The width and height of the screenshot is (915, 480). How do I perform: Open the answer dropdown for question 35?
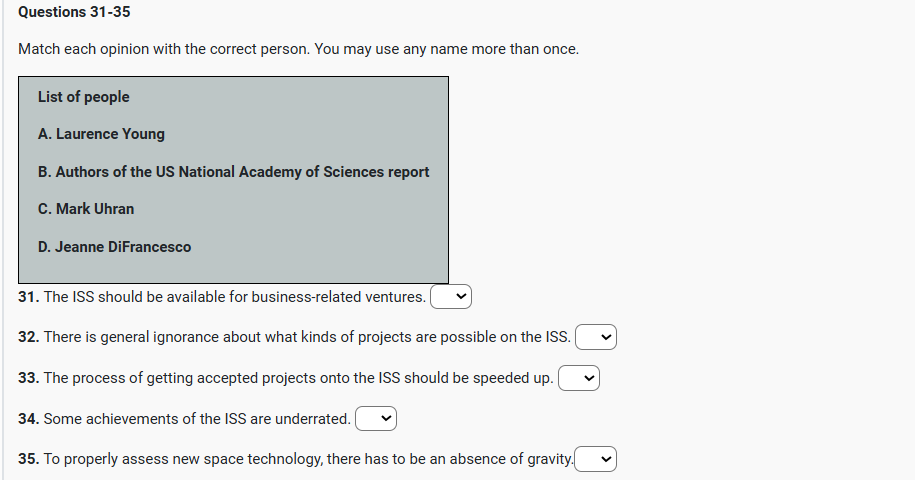[596, 459]
